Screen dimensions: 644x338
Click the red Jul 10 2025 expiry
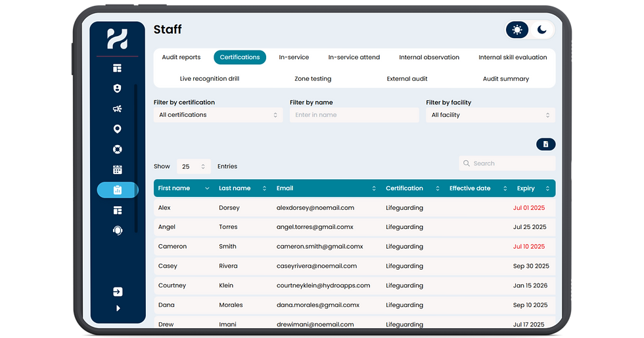point(529,247)
